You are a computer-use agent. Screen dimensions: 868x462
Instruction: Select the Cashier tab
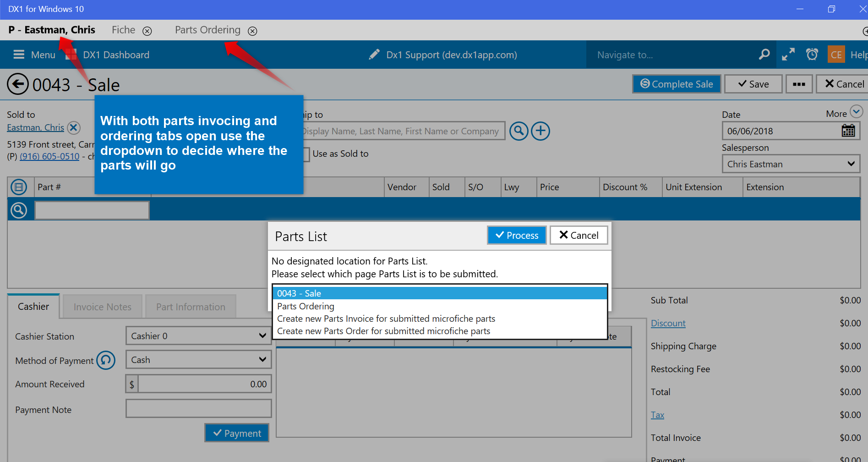(x=33, y=307)
